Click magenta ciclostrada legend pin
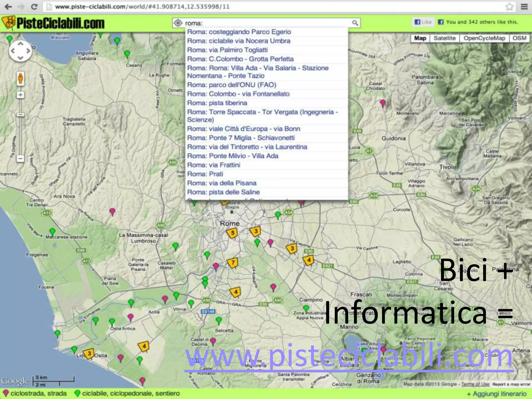532x399 pixels. coord(6,393)
